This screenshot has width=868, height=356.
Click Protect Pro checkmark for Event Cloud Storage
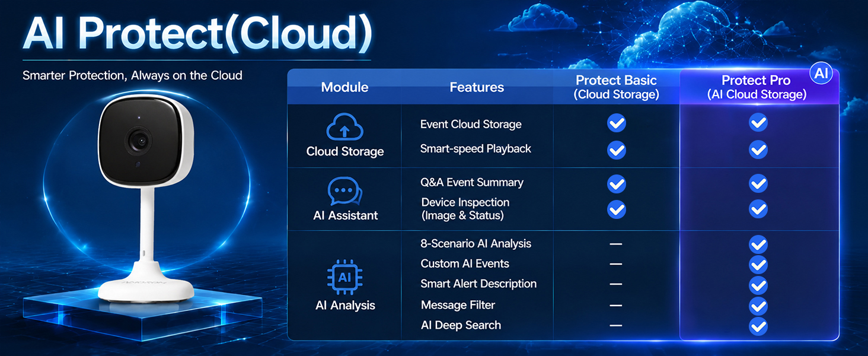(758, 123)
